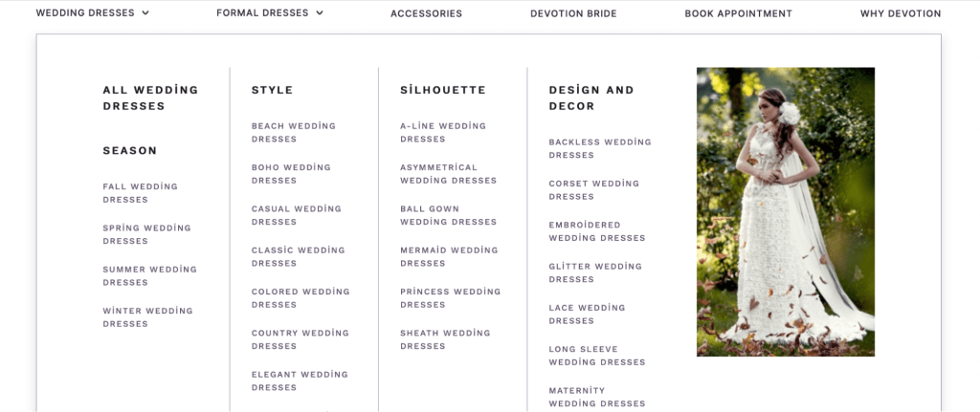Choose Spring Wedding Dresses

coord(146,234)
